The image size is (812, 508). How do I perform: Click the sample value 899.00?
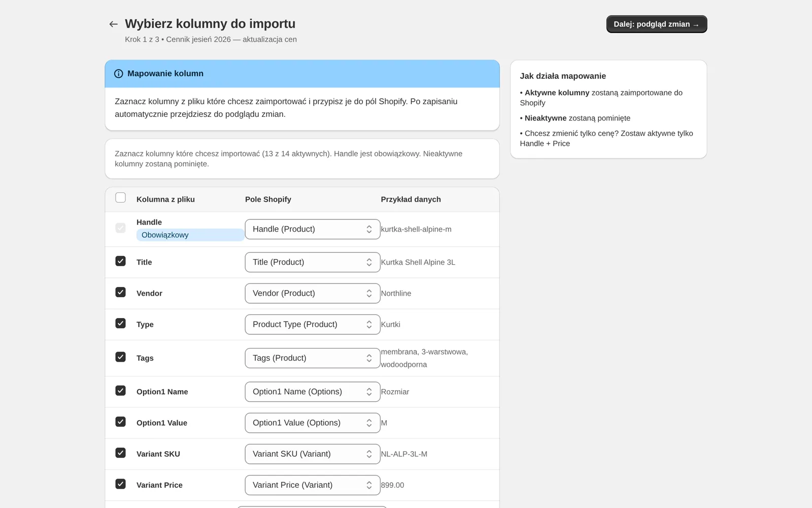393,485
